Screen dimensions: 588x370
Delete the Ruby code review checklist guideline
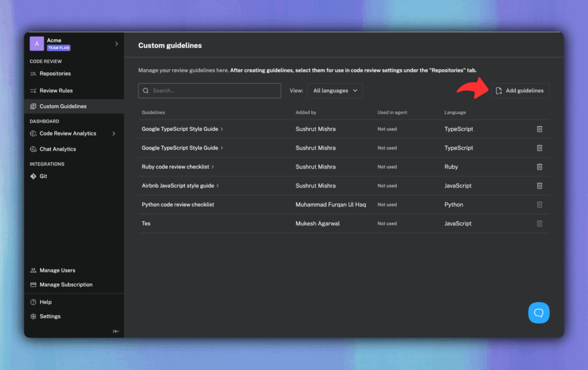[x=539, y=167]
